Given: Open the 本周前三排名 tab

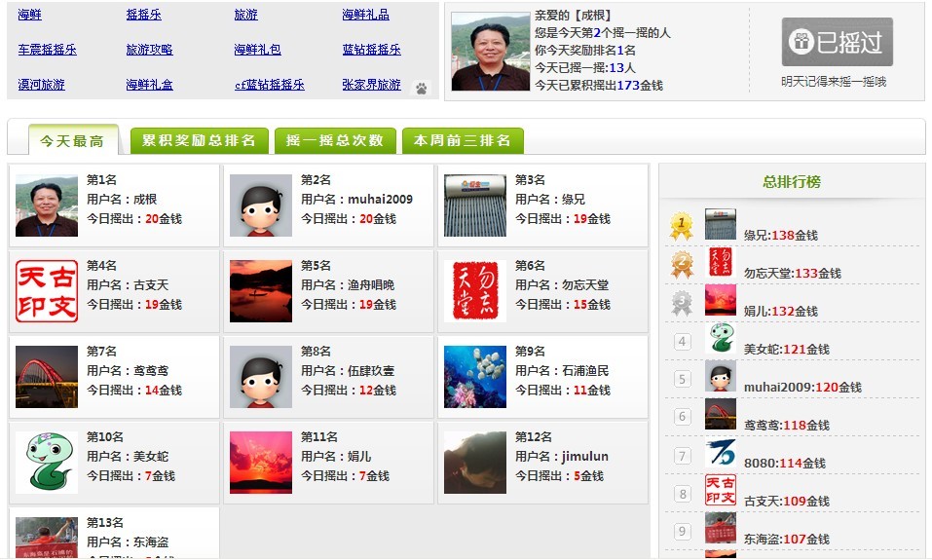Looking at the screenshot, I should [462, 140].
